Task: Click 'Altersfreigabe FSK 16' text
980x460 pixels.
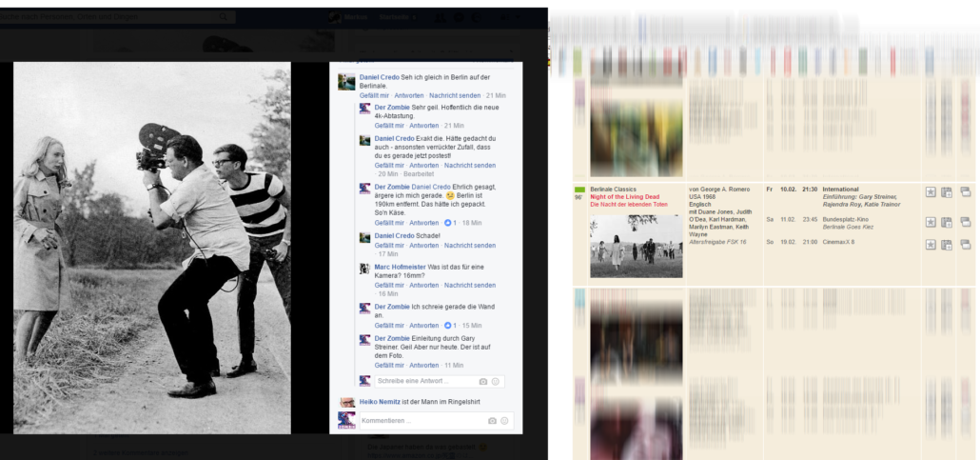Action: pyautogui.click(x=717, y=242)
